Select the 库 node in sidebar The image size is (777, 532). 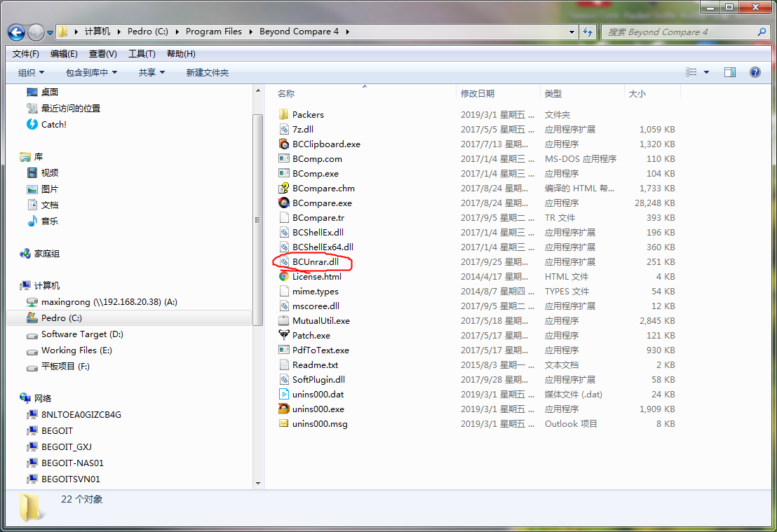[x=32, y=156]
